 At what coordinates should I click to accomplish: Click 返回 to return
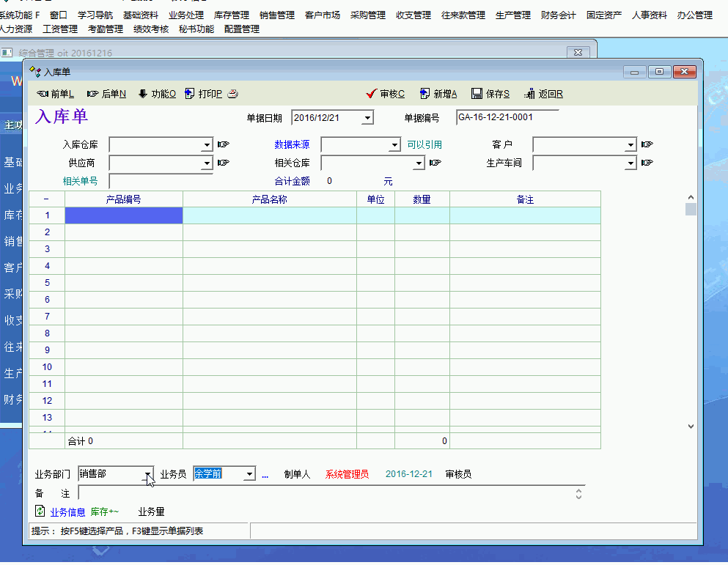tap(543, 94)
